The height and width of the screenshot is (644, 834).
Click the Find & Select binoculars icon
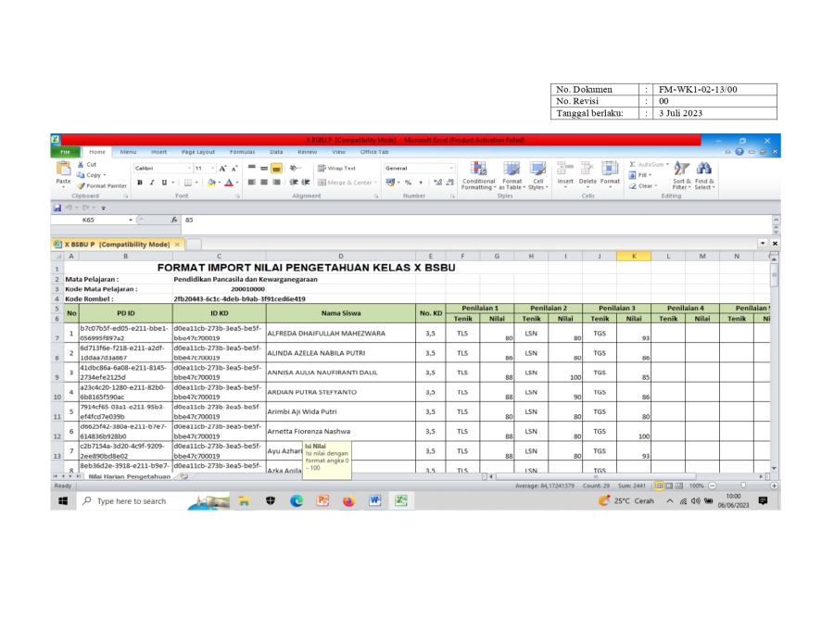(704, 170)
